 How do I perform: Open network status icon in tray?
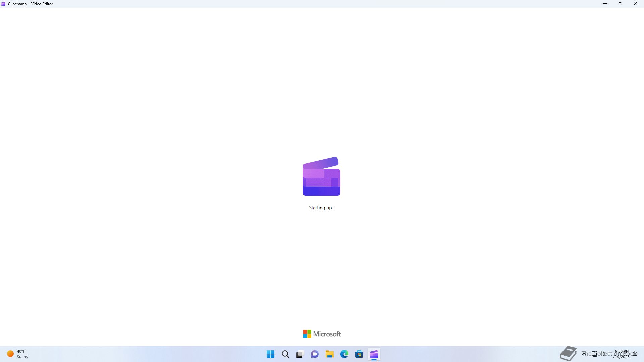[x=595, y=354]
